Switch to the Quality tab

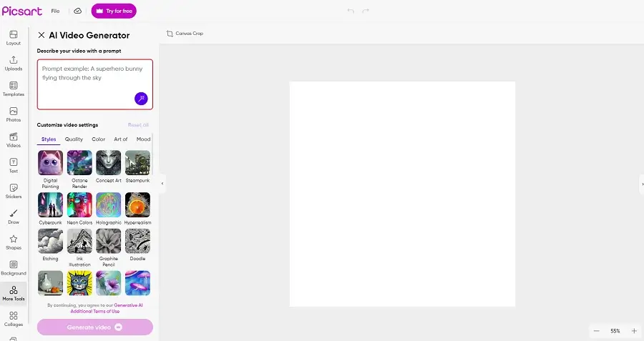tap(74, 139)
